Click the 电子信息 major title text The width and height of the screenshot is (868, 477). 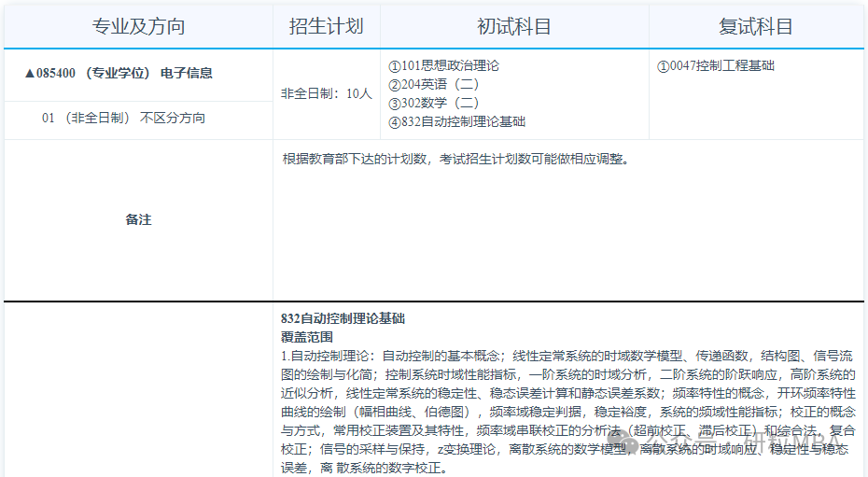pyautogui.click(x=187, y=74)
